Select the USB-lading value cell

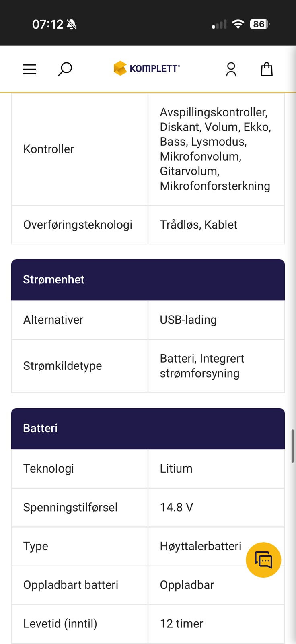click(216, 320)
